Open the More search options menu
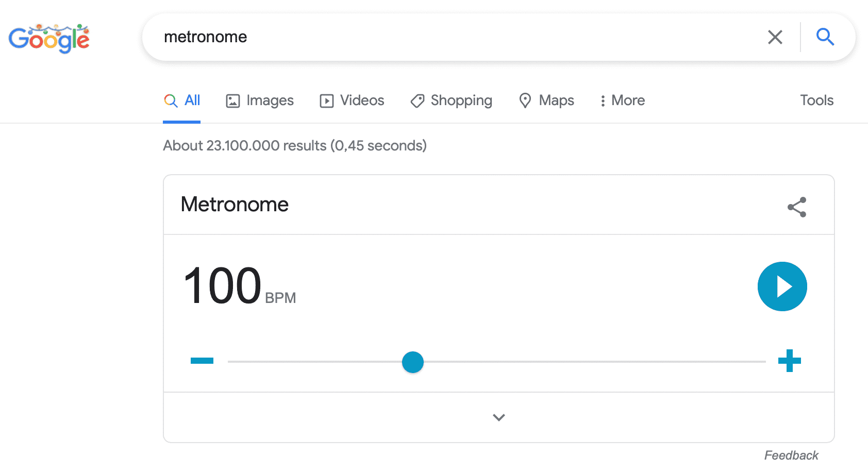 622,100
